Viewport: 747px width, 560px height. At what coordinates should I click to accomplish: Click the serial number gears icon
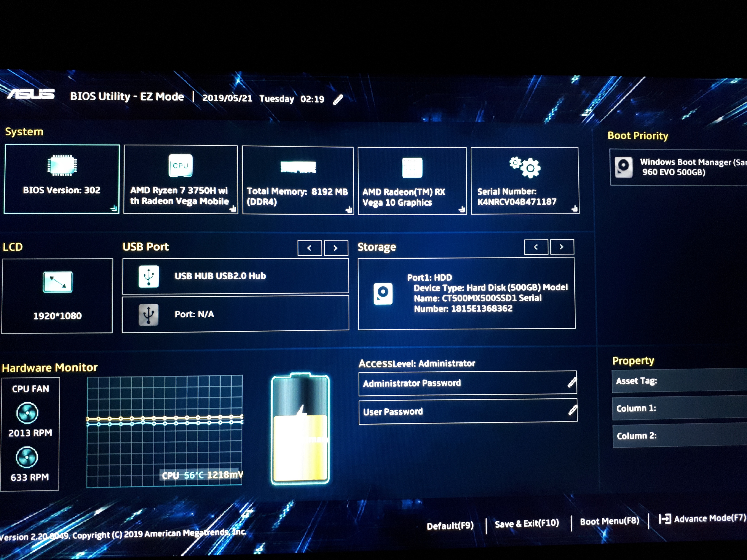click(525, 167)
